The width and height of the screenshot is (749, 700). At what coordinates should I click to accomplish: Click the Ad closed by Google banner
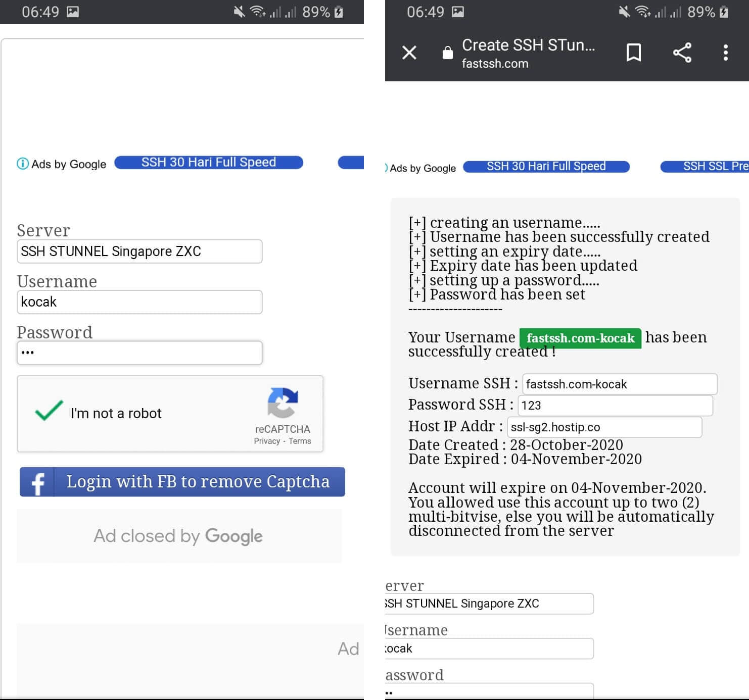click(x=179, y=536)
